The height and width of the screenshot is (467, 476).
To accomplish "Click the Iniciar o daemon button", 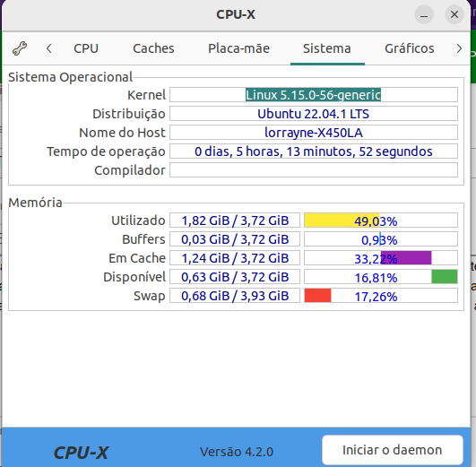I will 393,450.
